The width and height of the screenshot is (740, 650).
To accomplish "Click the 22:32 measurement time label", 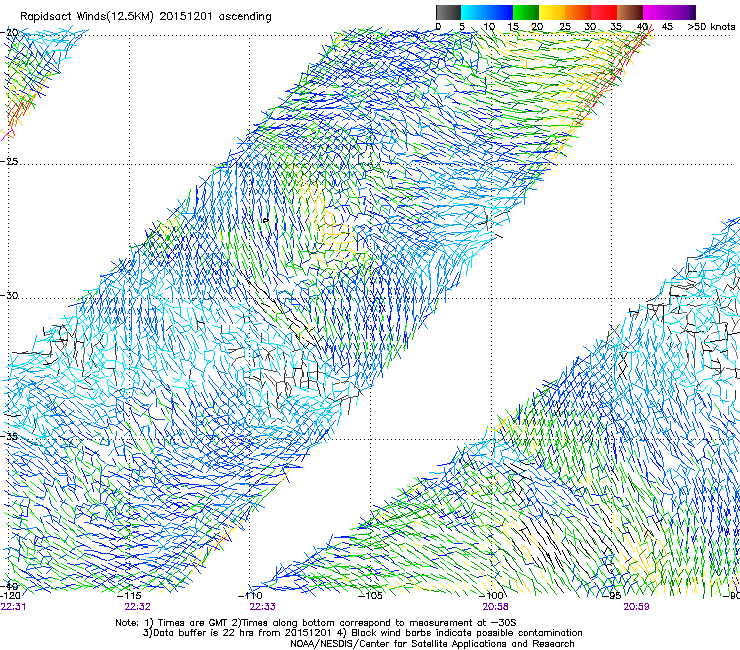I will (x=137, y=607).
